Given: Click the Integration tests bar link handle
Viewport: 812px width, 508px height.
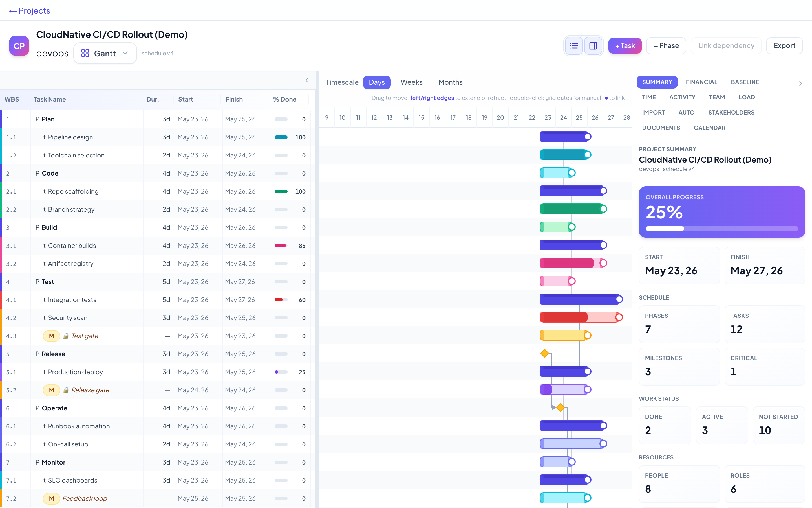Looking at the screenshot, I should coord(619,317).
